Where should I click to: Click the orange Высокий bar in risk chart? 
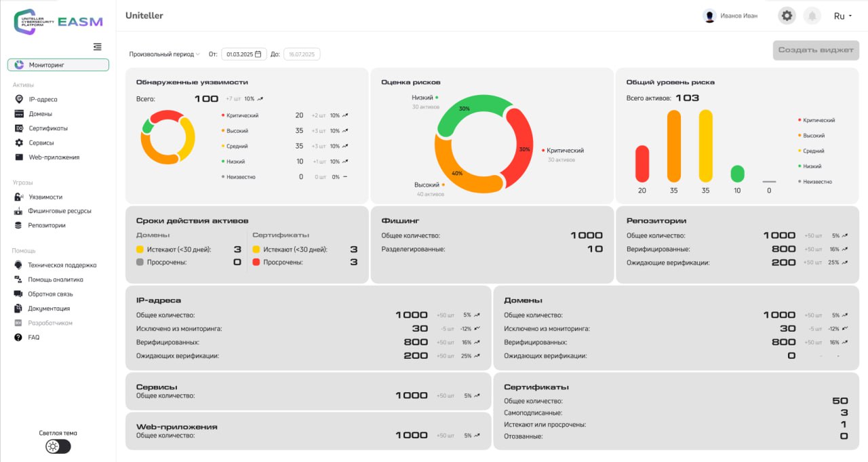[673, 146]
